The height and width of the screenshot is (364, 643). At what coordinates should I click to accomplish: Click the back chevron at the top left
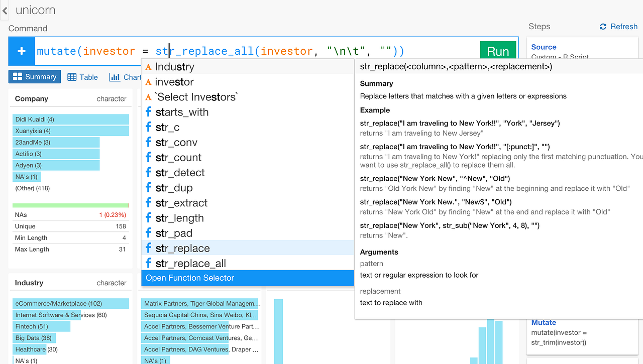pos(5,10)
